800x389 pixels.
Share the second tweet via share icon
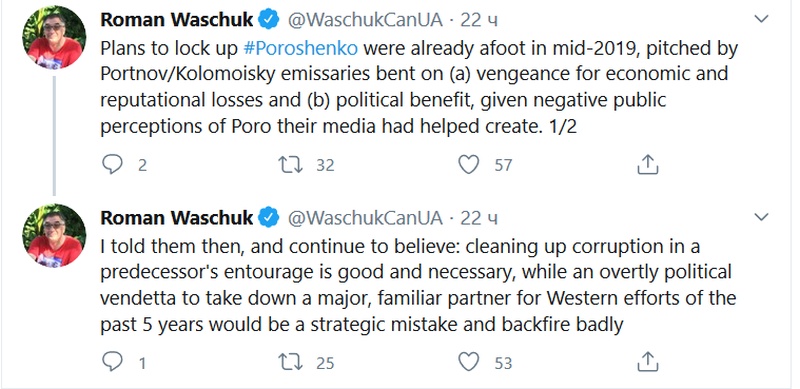click(648, 362)
